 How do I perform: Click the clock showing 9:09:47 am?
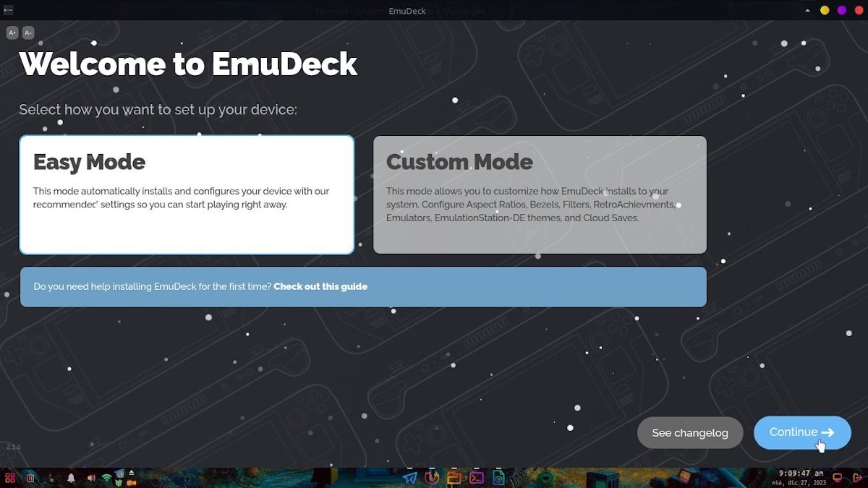[801, 474]
